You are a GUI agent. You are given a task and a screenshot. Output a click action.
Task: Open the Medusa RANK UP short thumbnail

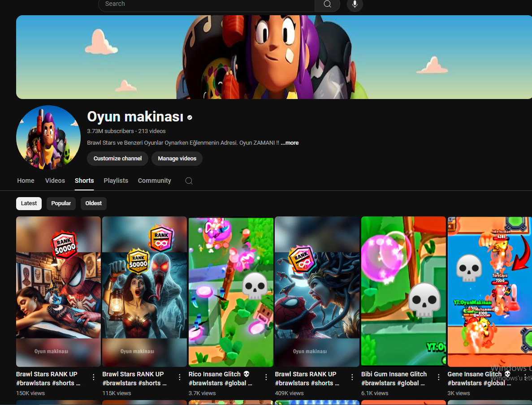(317, 292)
